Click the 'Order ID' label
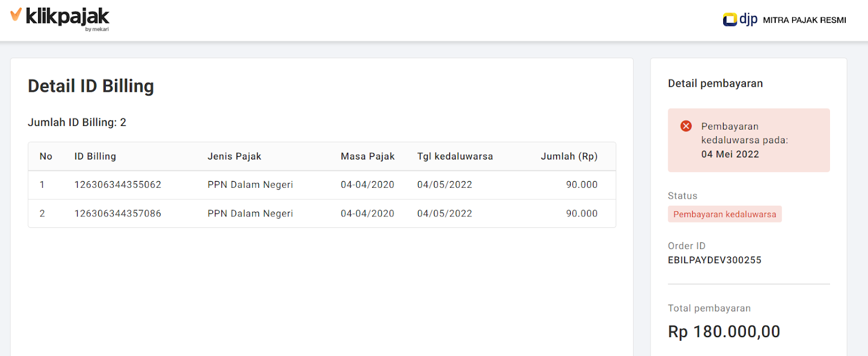 (686, 246)
